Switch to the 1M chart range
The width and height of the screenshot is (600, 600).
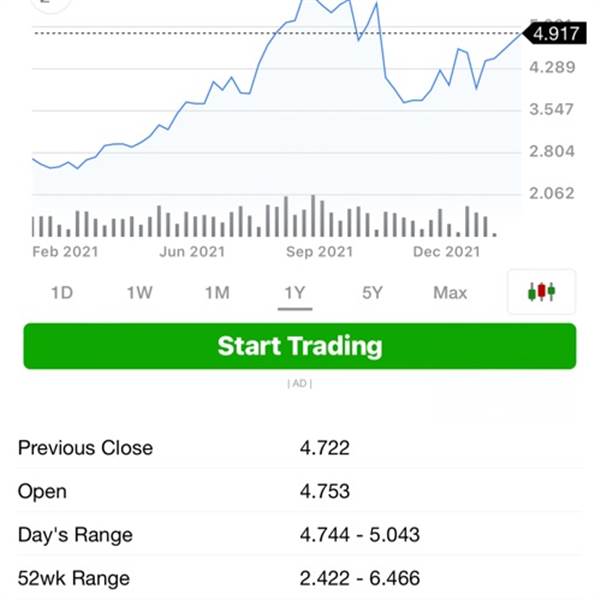click(x=217, y=293)
